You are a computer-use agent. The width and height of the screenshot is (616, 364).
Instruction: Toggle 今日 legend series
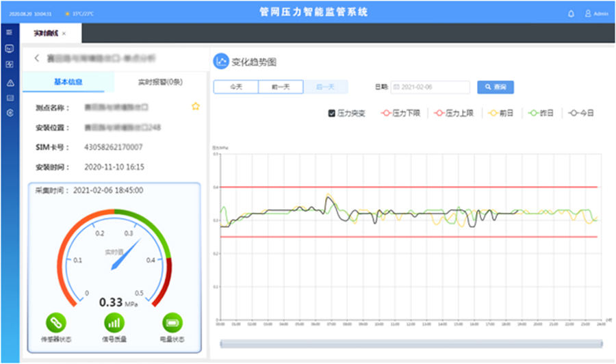click(581, 113)
